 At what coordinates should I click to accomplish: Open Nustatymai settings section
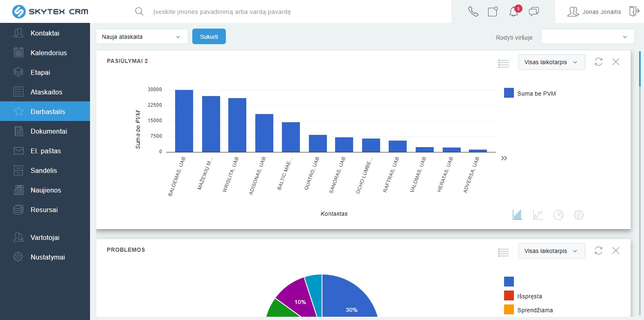click(45, 257)
